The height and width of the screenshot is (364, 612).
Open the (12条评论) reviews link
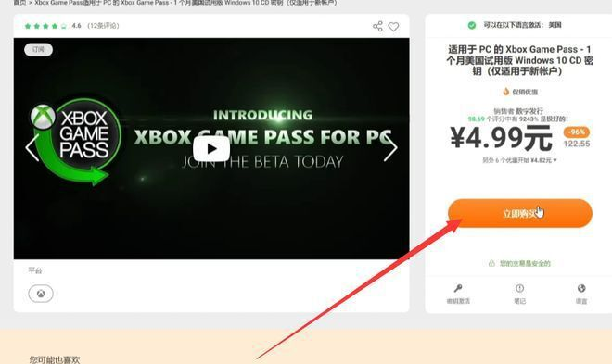103,26
